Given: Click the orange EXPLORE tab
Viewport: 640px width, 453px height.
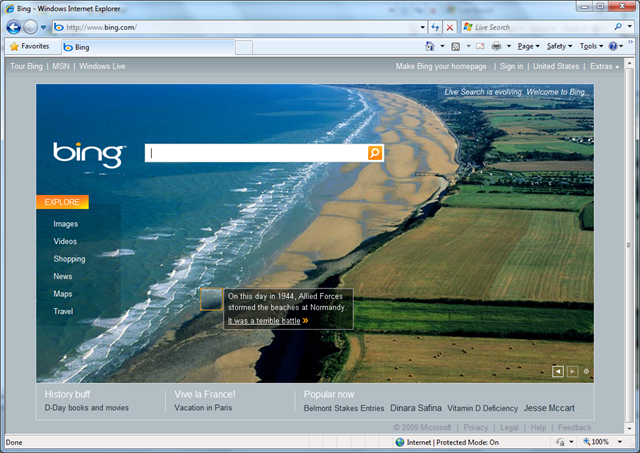Looking at the screenshot, I should click(62, 202).
